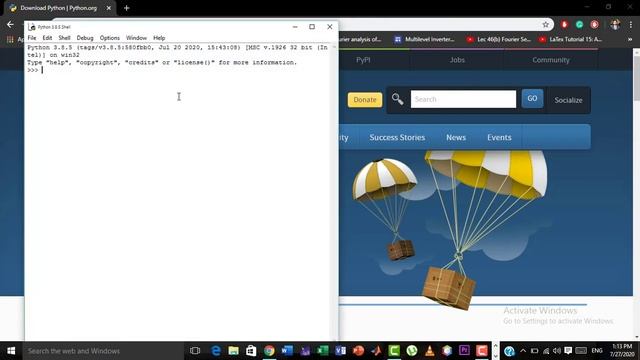Click the red Chrome extension icon by the star
Screen dimensions: 640x360
pyautogui.click(x=564, y=24)
